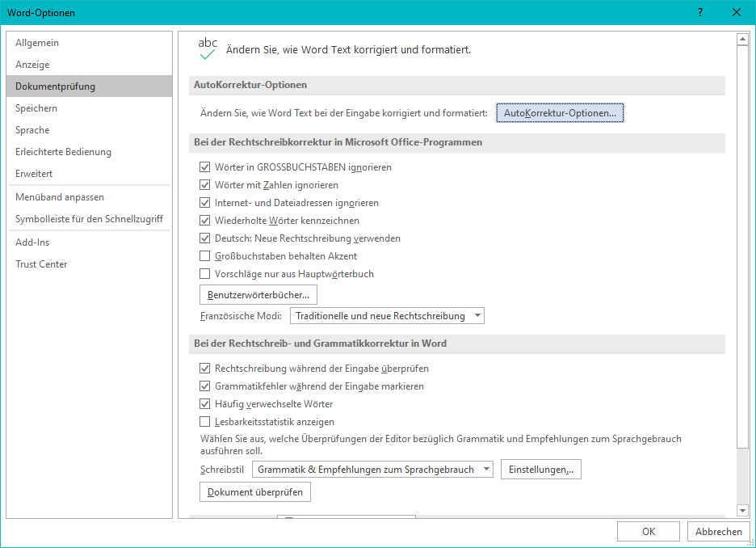Open the Speichern category
This screenshot has height=548, width=756.
pos(89,108)
